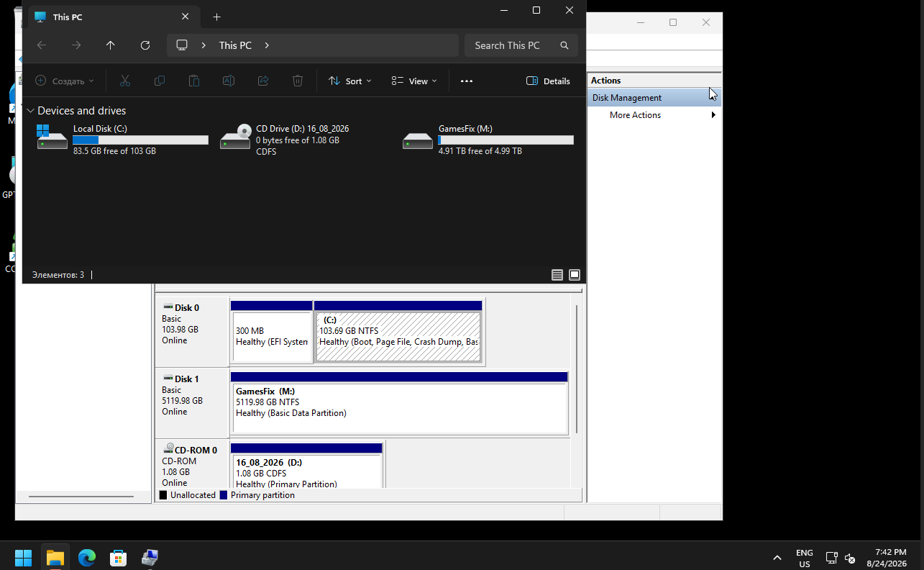Screen dimensions: 924x570
Task: Click This PC breadcrumb in address bar
Action: click(x=235, y=45)
